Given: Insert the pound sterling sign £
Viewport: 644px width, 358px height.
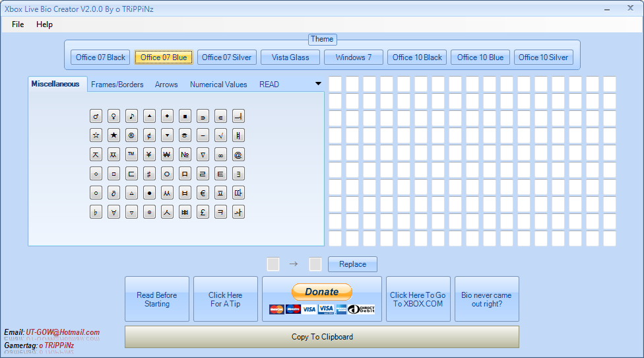Looking at the screenshot, I should pyautogui.click(x=203, y=212).
